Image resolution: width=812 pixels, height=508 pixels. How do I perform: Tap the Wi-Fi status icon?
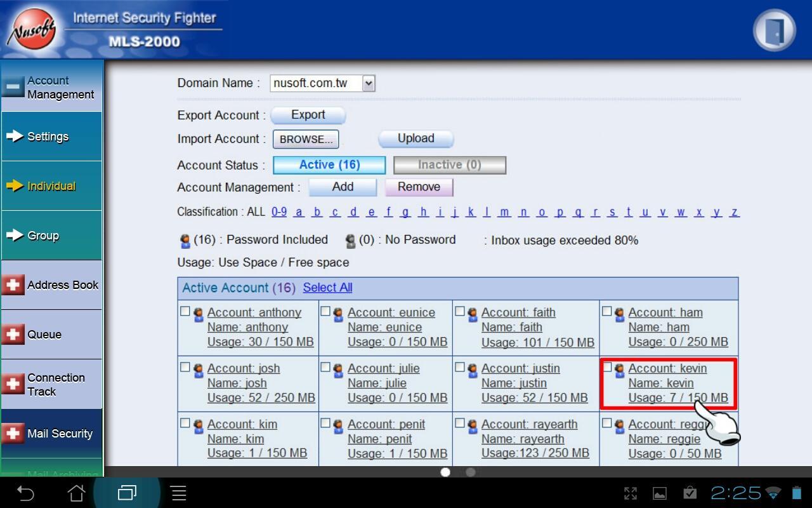773,493
